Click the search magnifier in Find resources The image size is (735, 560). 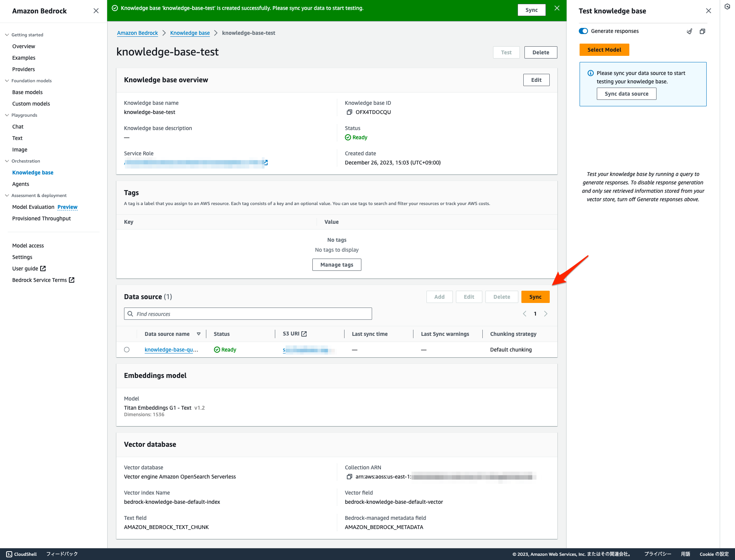point(130,314)
